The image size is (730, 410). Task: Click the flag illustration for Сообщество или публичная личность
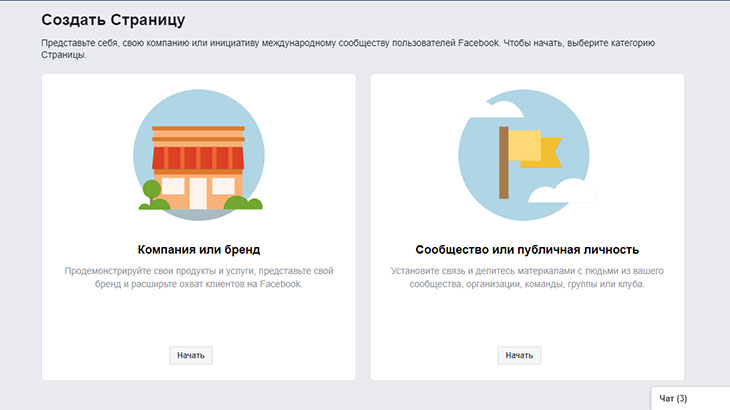pos(527,155)
